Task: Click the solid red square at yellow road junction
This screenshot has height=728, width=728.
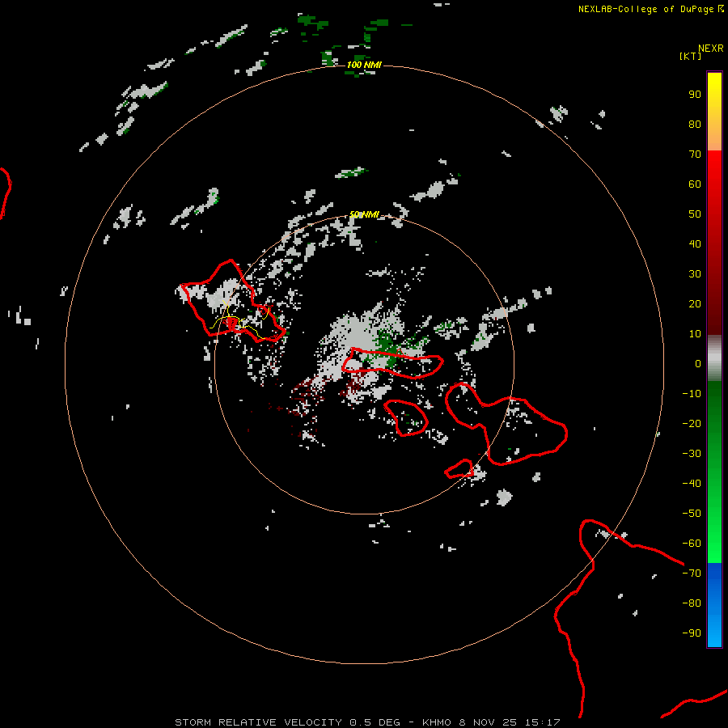Action: [x=231, y=324]
